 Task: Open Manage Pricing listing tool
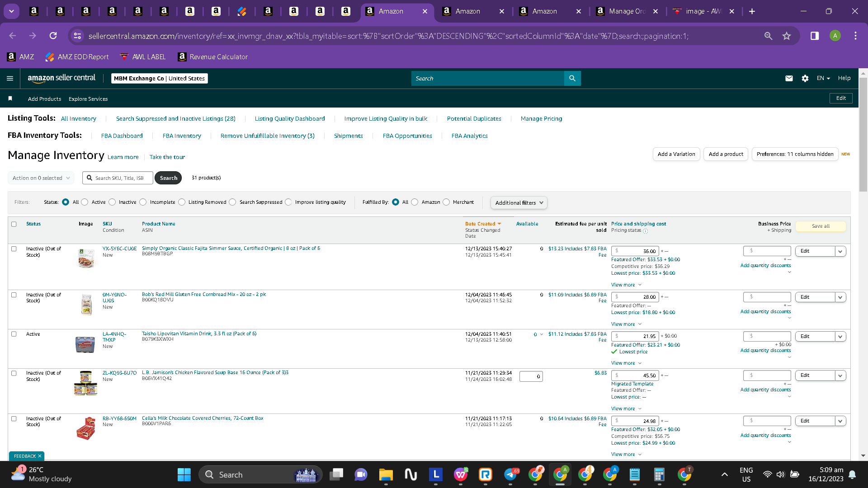542,119
